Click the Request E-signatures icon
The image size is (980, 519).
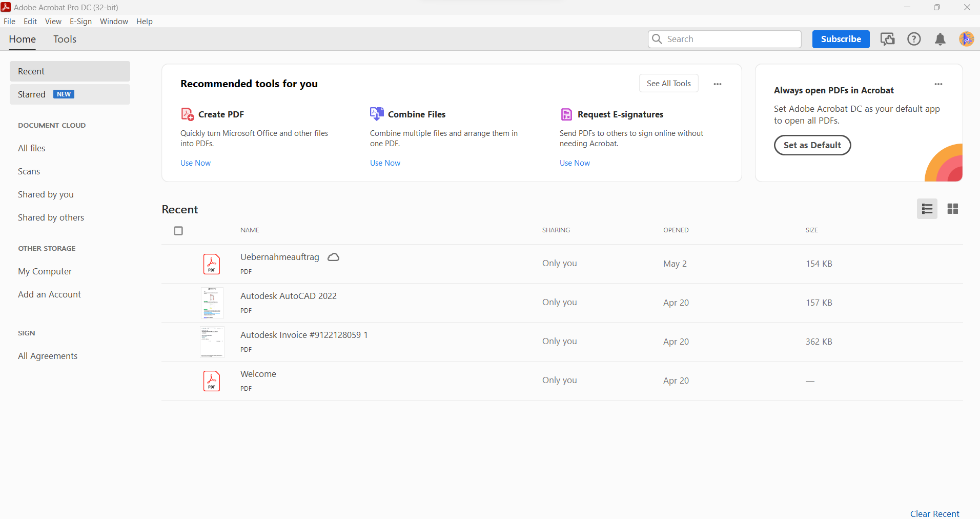click(x=566, y=114)
